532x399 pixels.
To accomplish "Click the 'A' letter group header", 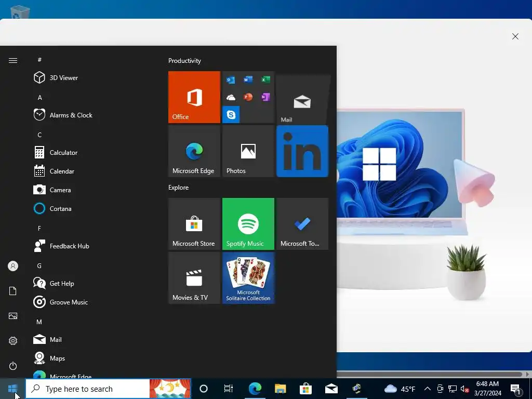I will (39, 97).
